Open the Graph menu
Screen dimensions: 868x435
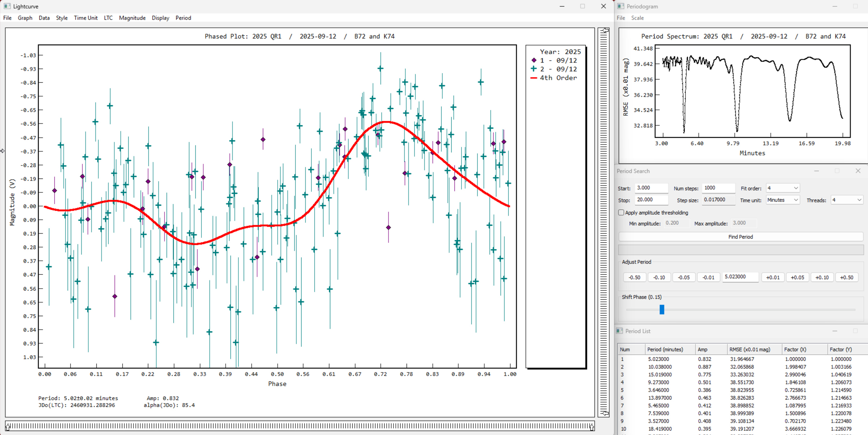tap(25, 18)
